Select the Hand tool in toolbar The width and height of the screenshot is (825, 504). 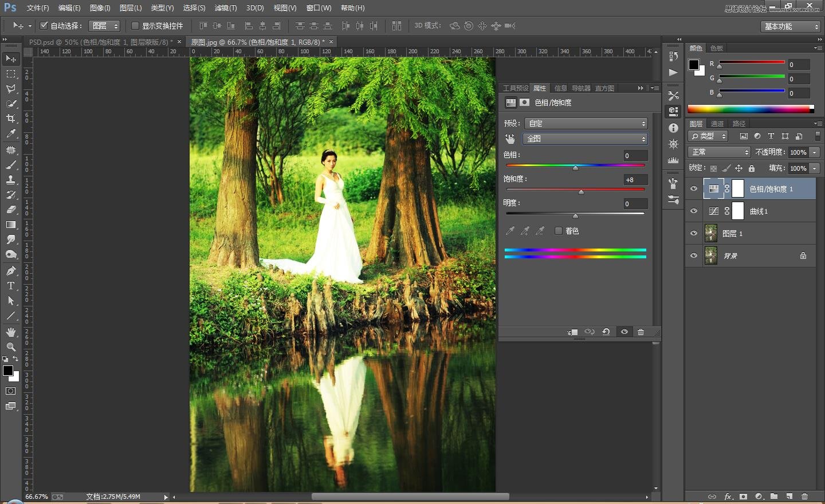11,332
